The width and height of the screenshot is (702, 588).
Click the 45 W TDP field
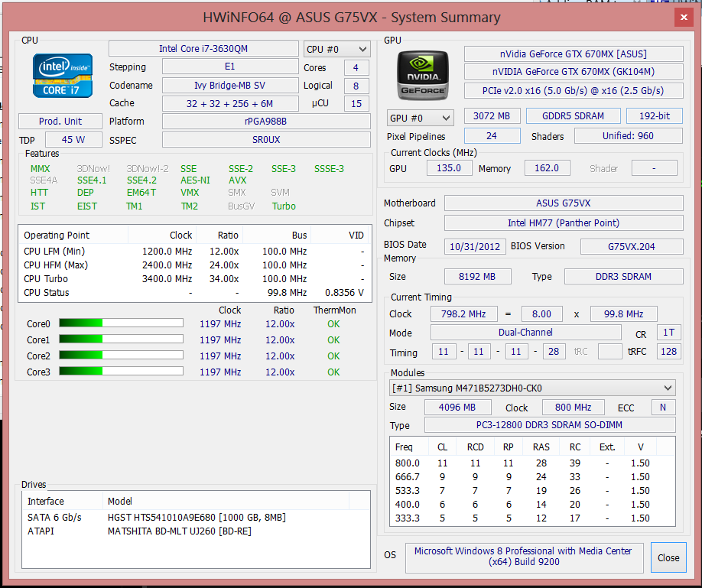[x=73, y=140]
